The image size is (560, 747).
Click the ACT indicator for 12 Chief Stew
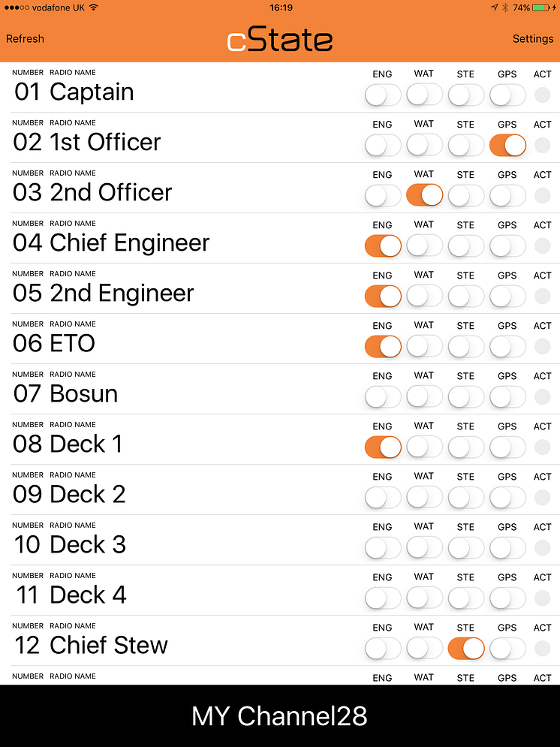542,648
